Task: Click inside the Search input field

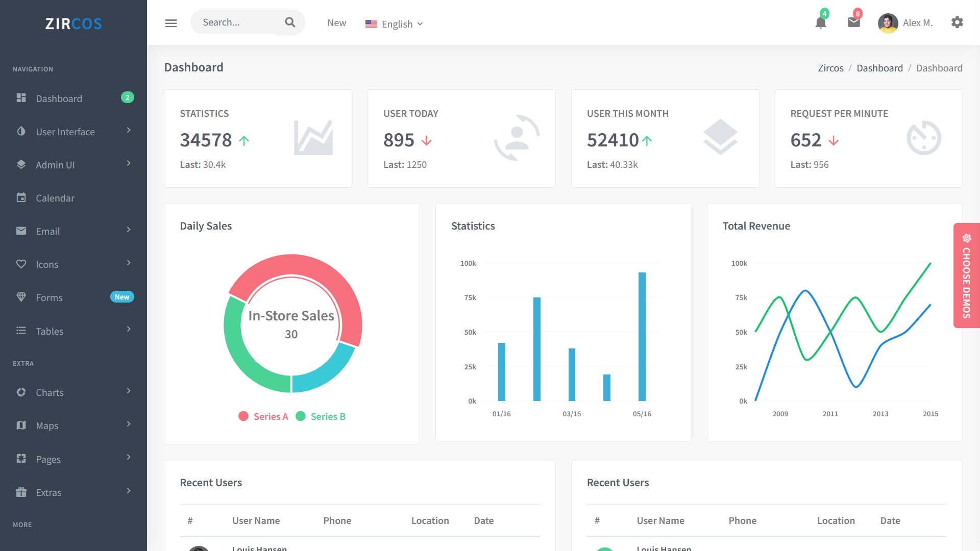Action: [235, 22]
